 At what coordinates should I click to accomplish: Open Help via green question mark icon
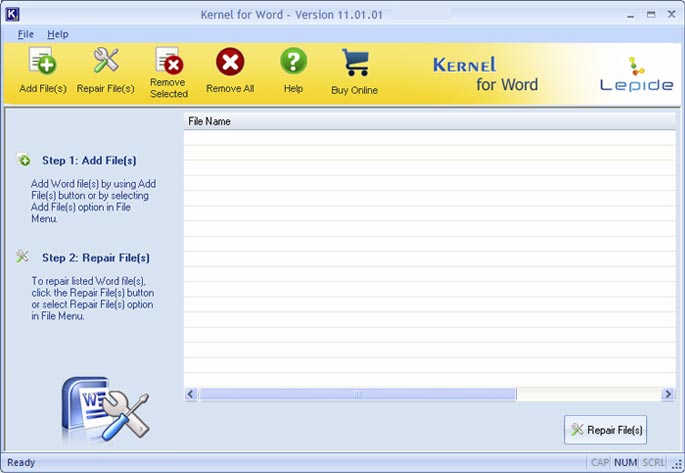pyautogui.click(x=292, y=62)
